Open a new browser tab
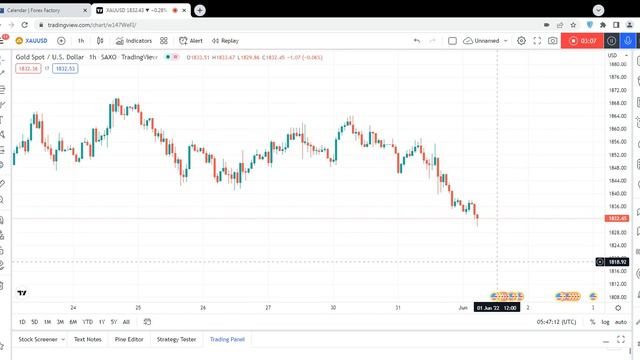The height and width of the screenshot is (360, 640). click(x=200, y=10)
